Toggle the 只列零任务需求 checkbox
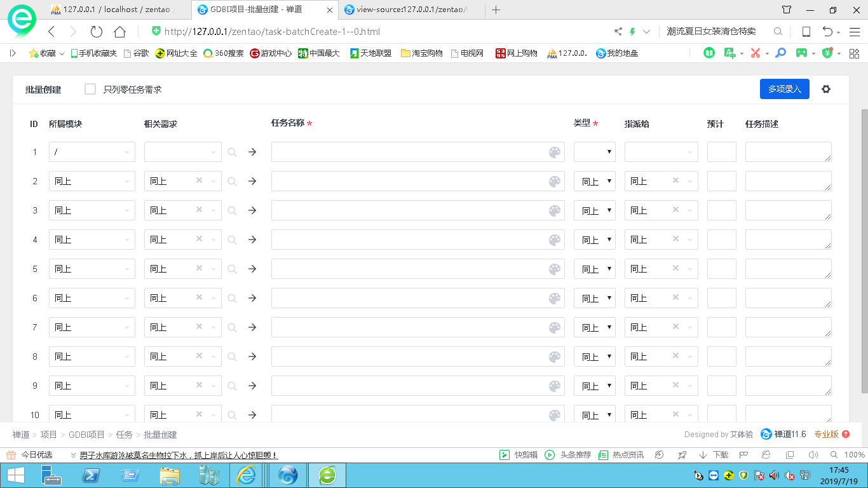This screenshot has width=868, height=488. tap(90, 89)
